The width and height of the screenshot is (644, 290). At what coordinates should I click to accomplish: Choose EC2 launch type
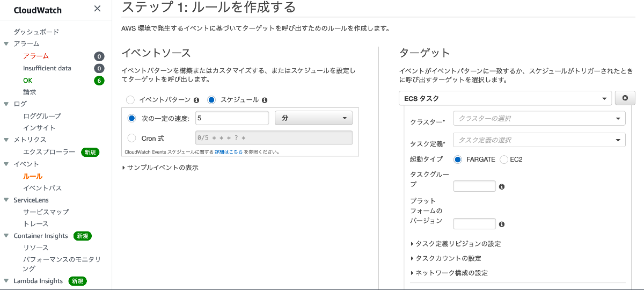[x=503, y=160]
